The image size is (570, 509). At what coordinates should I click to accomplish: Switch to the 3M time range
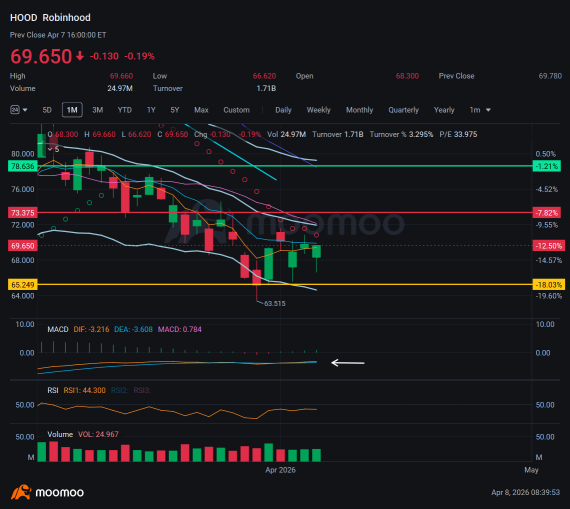click(x=97, y=110)
